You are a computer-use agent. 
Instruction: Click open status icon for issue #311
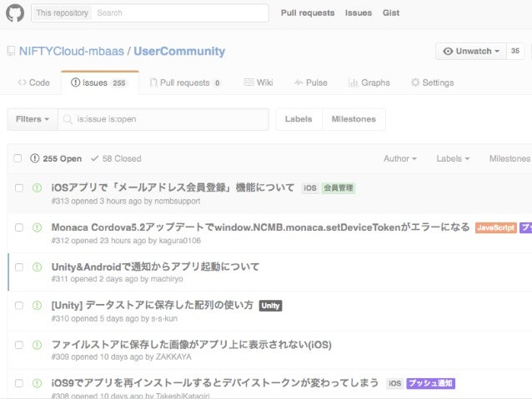tap(37, 267)
